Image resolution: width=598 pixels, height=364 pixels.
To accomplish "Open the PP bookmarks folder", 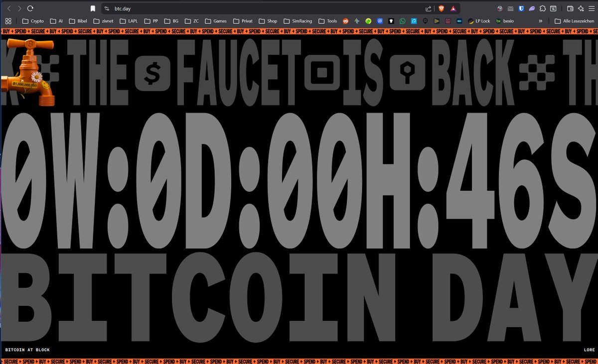I will 151,21.
